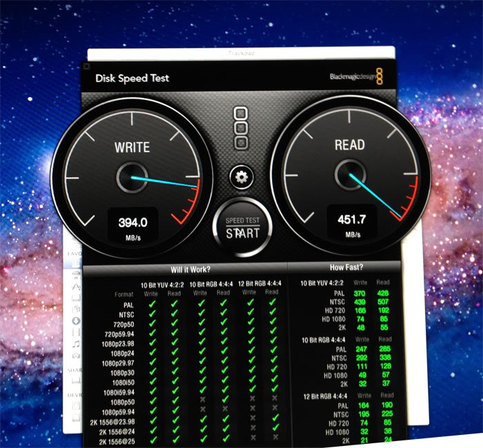Screen dimensions: 483x448
Task: Click the 190 read value in How Fast
Action: click(x=387, y=405)
